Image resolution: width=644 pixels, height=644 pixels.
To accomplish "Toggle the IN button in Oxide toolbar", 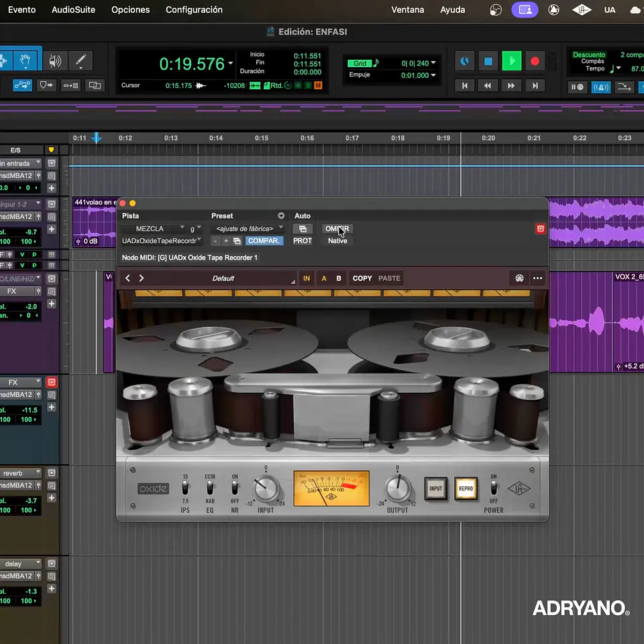I will (x=307, y=278).
